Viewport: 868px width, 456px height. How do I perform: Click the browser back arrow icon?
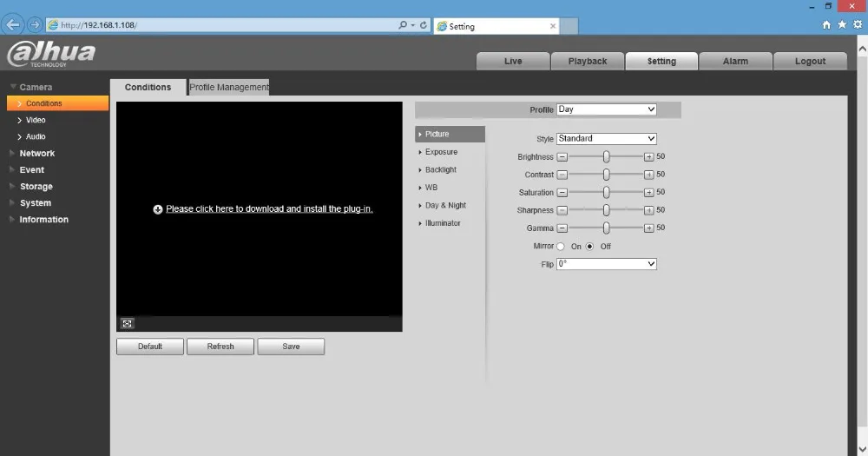[13, 25]
